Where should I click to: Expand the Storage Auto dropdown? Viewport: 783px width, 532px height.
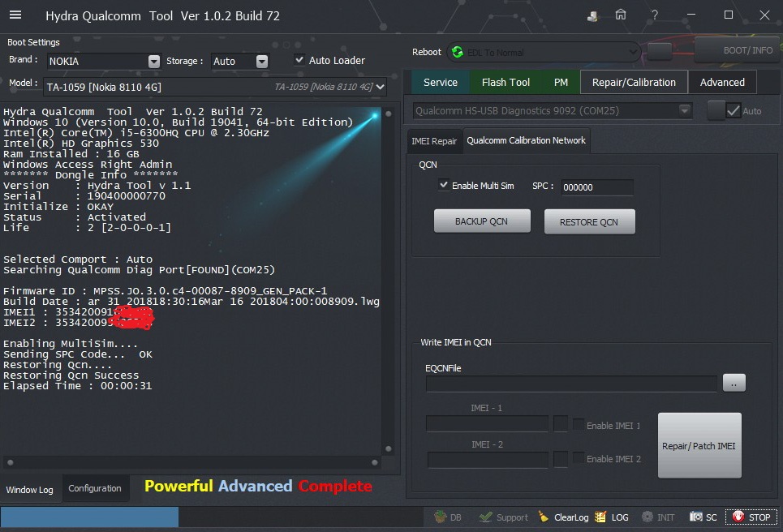(x=261, y=62)
